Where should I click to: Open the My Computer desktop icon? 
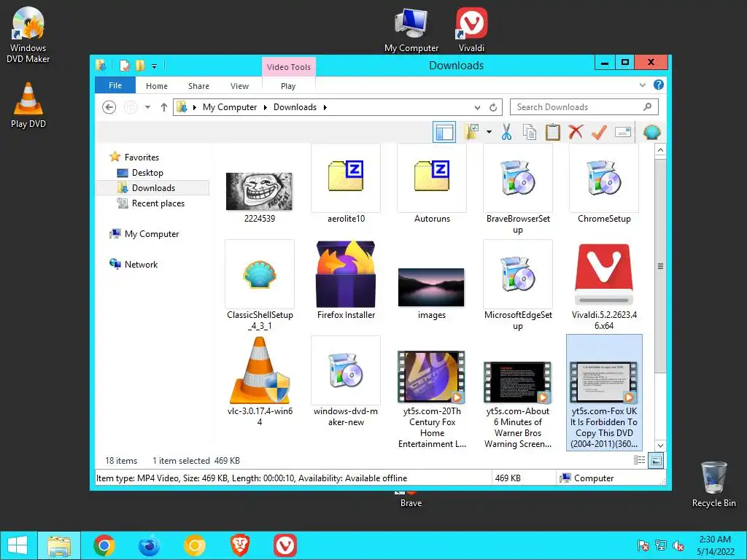pos(411,29)
